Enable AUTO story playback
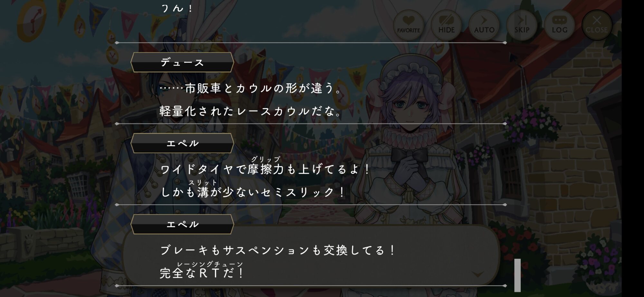Screen dimensions: 644x297 point(484,24)
